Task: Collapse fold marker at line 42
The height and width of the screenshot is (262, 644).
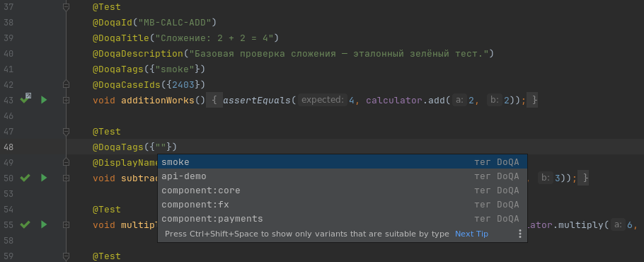Action: coord(66,84)
